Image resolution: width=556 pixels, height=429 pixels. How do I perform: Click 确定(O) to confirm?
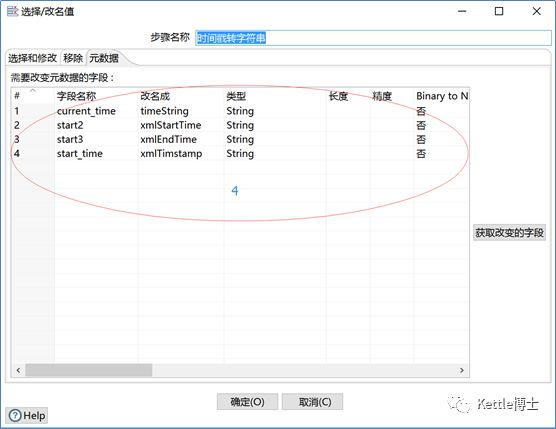point(248,402)
